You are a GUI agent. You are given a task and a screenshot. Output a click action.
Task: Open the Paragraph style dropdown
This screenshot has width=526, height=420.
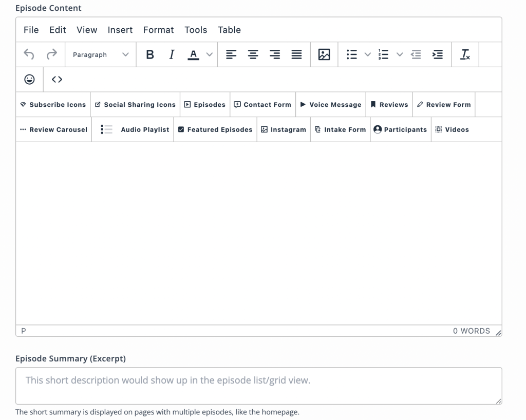tap(100, 54)
